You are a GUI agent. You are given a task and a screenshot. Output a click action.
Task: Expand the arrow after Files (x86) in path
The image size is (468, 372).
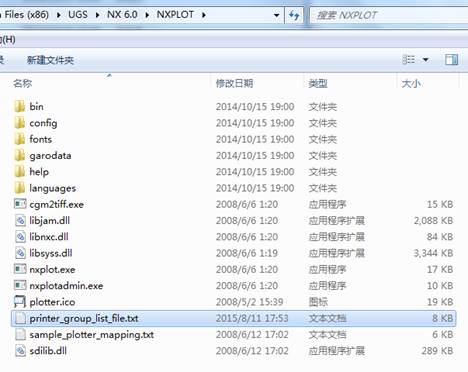point(59,15)
